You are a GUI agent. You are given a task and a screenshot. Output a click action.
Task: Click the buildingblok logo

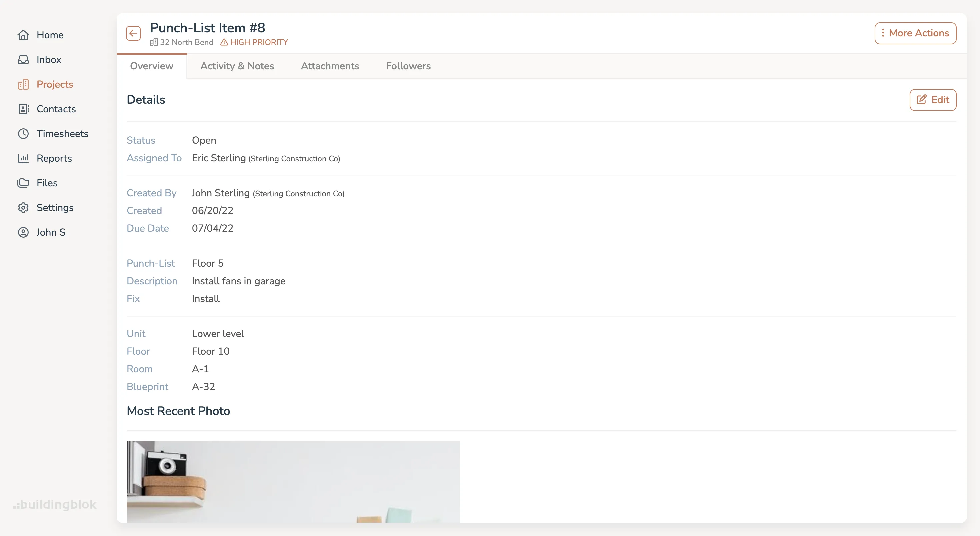pyautogui.click(x=55, y=504)
